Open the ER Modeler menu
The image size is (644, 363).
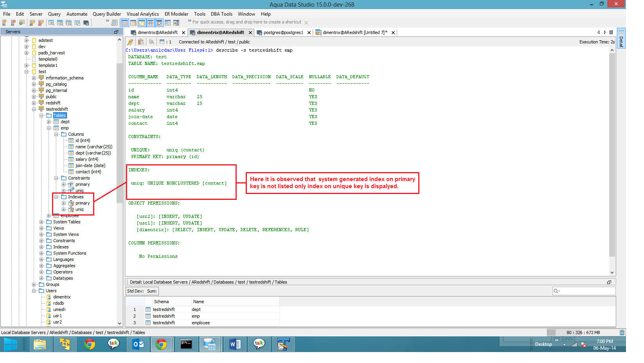coord(176,14)
